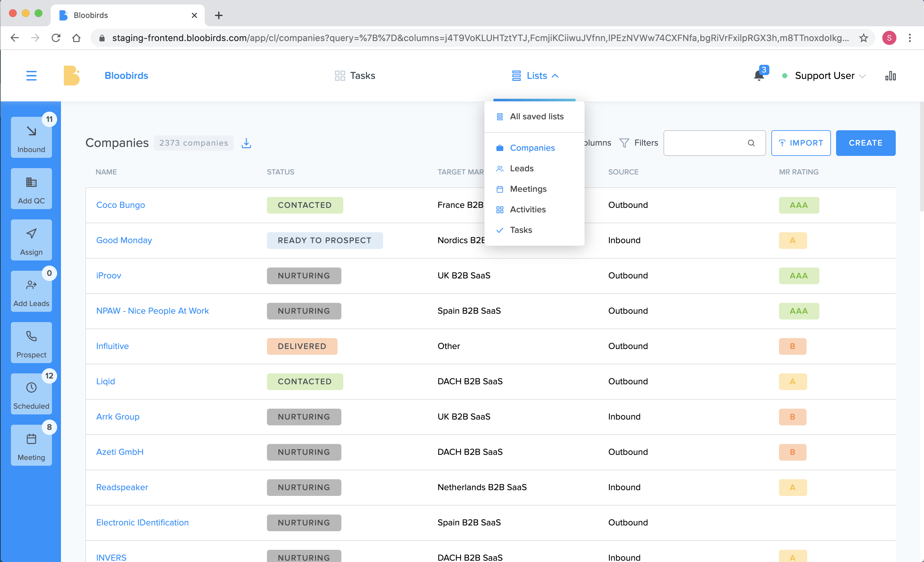Select Tasks in Lists dropdown menu
The height and width of the screenshot is (562, 924).
[535, 230]
